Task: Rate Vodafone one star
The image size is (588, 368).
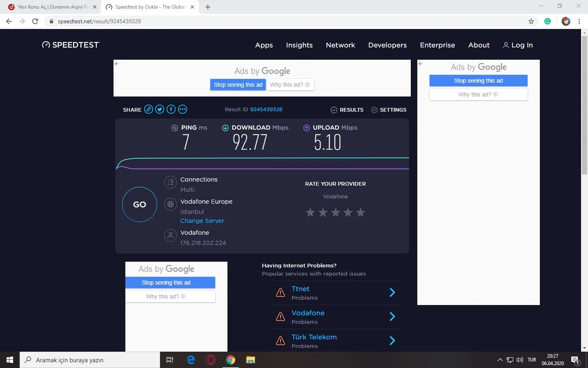Action: (x=310, y=212)
